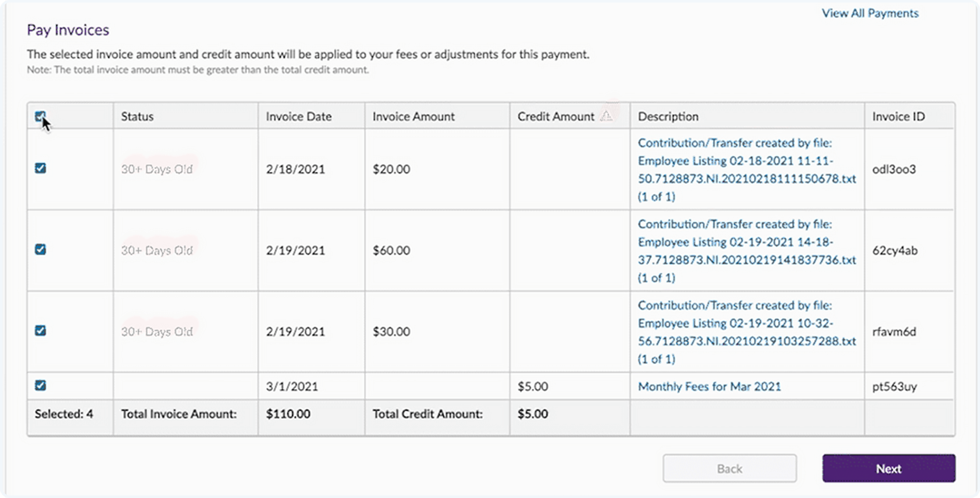
Task: Sort by the Invoice ID column header
Action: [898, 117]
